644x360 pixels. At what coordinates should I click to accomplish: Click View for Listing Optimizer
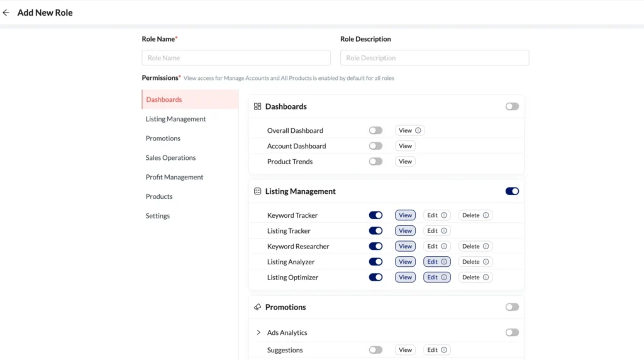click(x=405, y=278)
